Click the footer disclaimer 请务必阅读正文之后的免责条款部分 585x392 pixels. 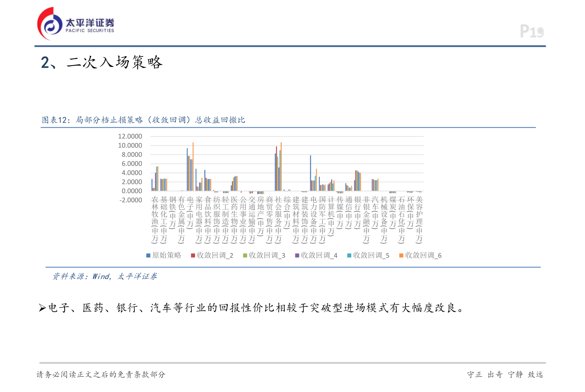tap(101, 375)
